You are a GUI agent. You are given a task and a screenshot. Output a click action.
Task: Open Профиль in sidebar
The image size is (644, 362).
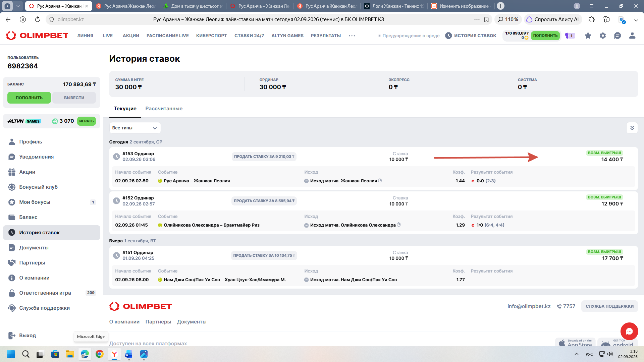[52, 142]
